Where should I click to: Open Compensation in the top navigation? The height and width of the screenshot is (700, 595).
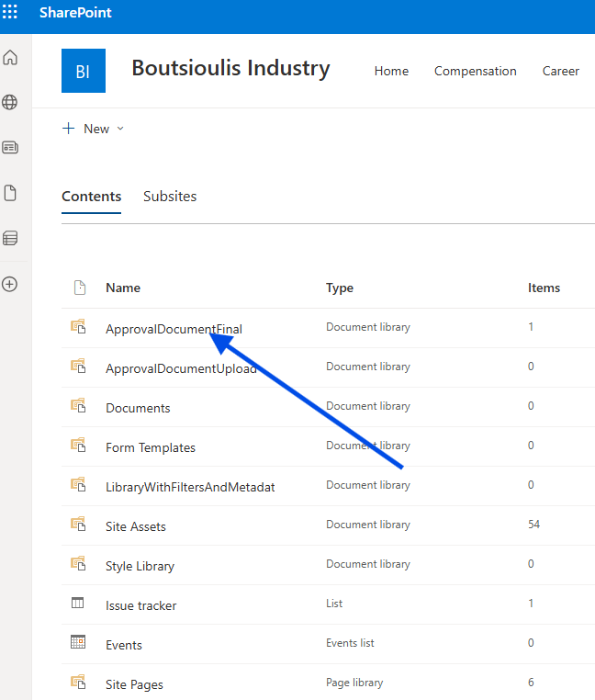point(475,71)
